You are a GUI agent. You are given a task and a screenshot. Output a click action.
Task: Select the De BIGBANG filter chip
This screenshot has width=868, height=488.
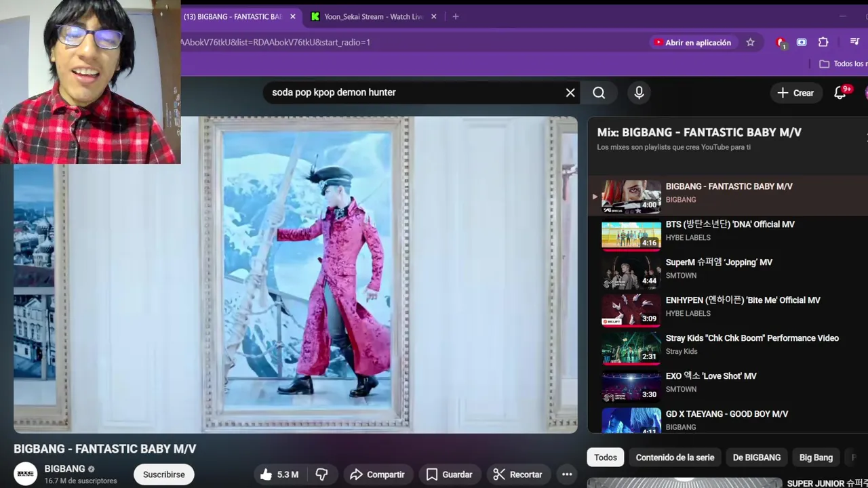[x=757, y=457]
